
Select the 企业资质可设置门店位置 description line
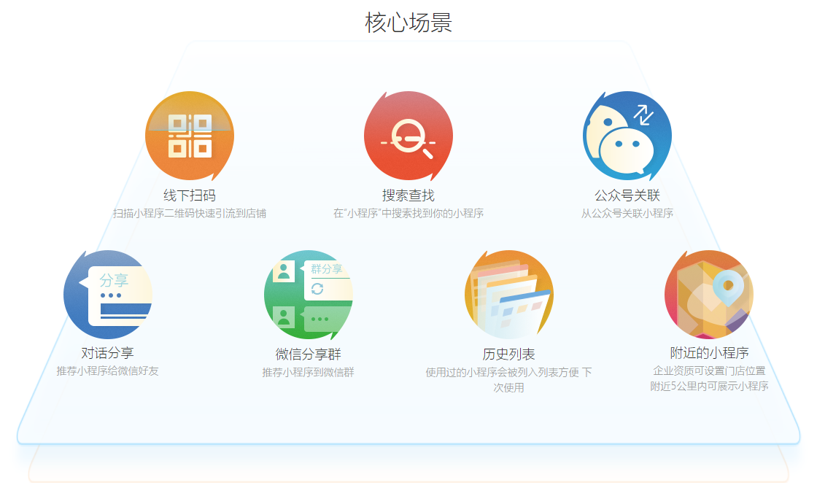point(709,371)
